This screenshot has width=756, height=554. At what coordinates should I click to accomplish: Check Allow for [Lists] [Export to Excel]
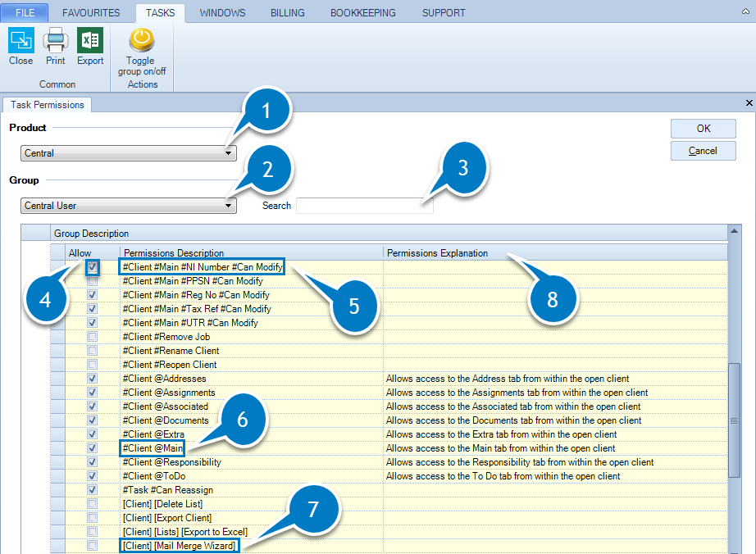tap(92, 532)
